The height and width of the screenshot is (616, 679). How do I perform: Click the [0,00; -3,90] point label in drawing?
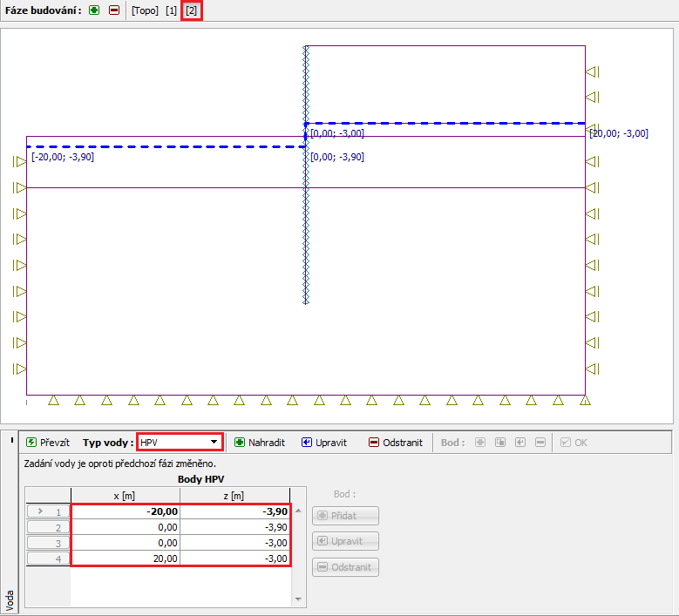pos(337,157)
